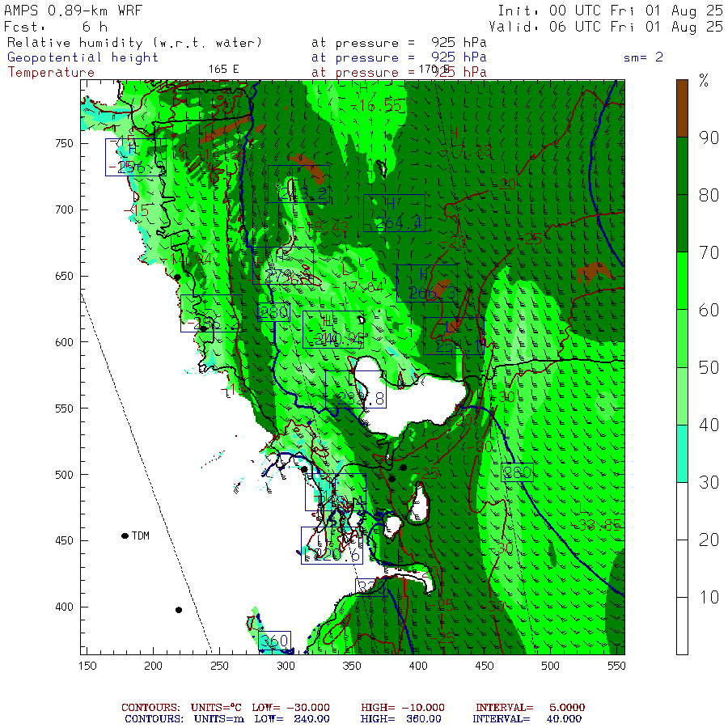
Task: Click the 'UNITS=m' contour legend text
Action: click(x=218, y=719)
